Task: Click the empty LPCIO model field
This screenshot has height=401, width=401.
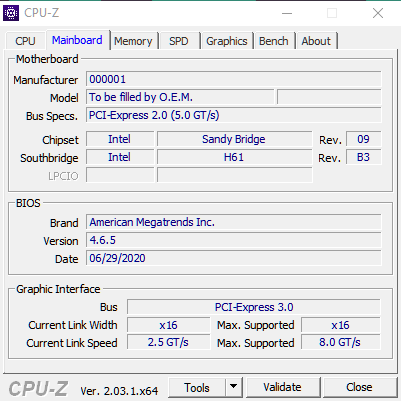Action: pyautogui.click(x=235, y=175)
